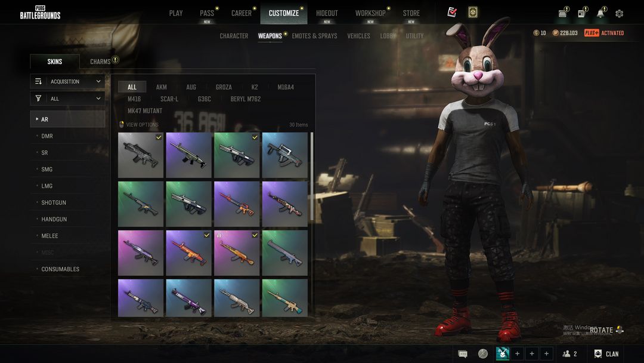Switch to the Charms tab
Viewport: 644px width, 363px height.
click(101, 61)
